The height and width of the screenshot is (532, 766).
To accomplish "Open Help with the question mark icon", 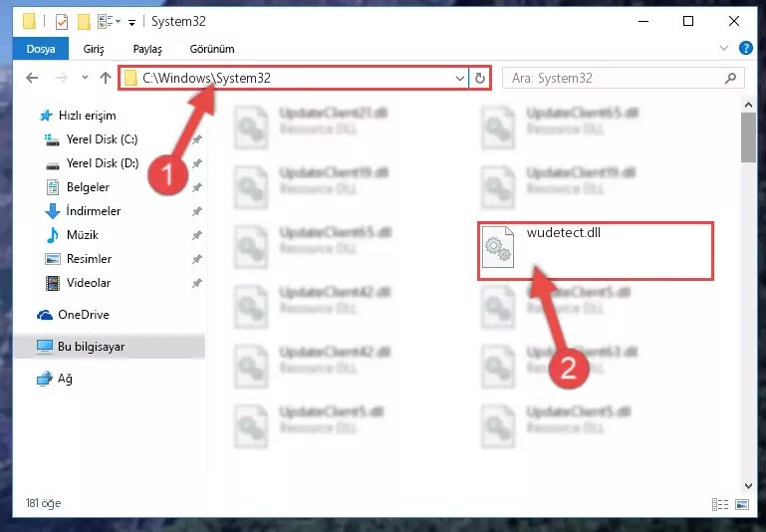I will pos(745,49).
